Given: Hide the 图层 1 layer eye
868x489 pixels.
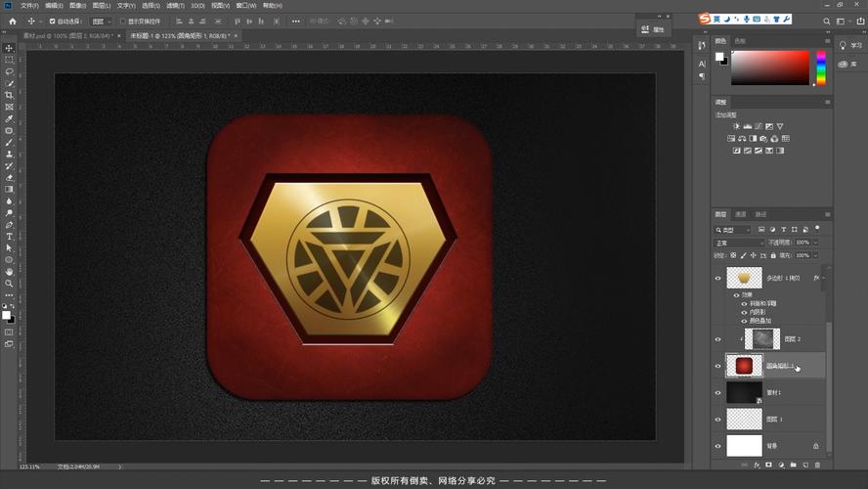Looking at the screenshot, I should point(718,420).
